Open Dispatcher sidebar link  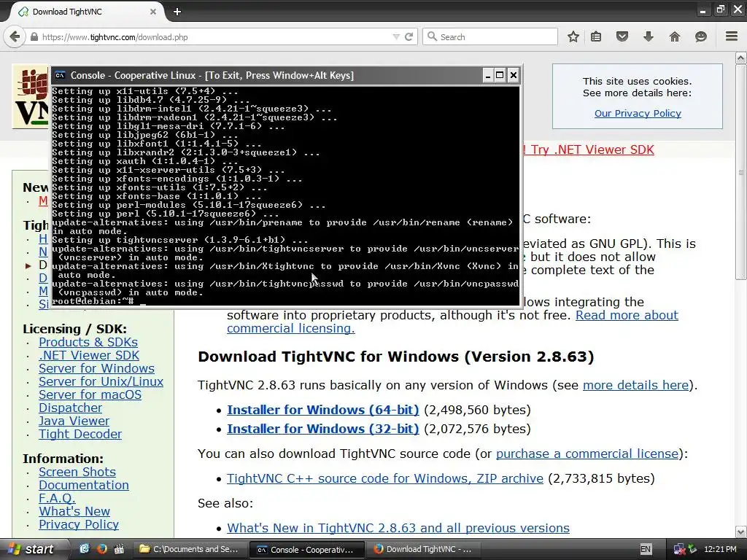point(71,408)
